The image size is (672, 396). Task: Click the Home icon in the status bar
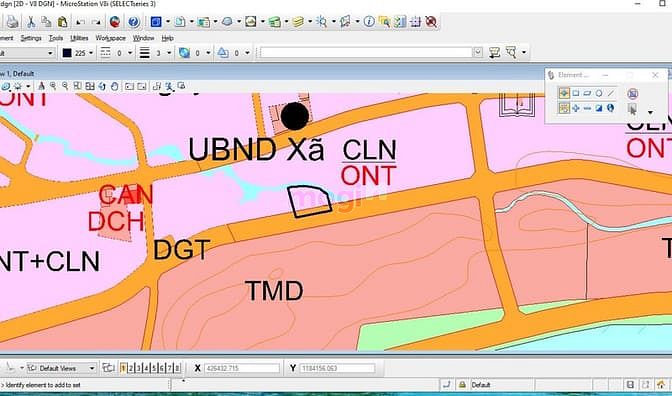tap(661, 384)
